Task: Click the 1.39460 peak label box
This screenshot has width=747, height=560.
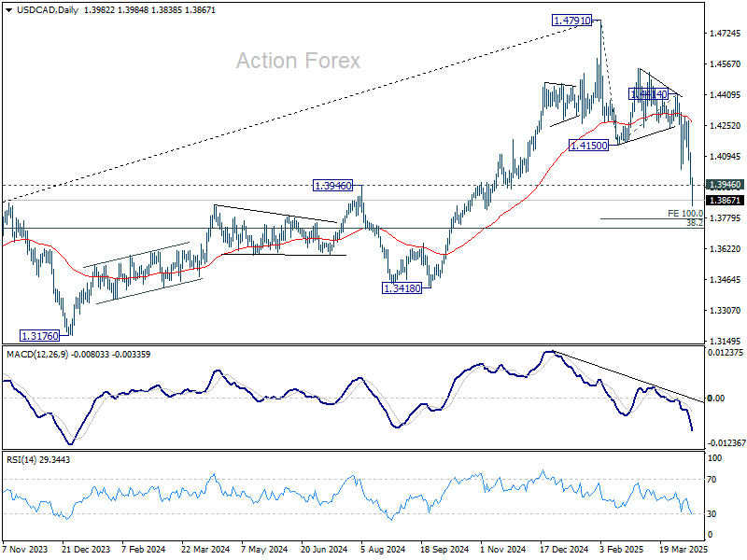Action: pyautogui.click(x=332, y=186)
